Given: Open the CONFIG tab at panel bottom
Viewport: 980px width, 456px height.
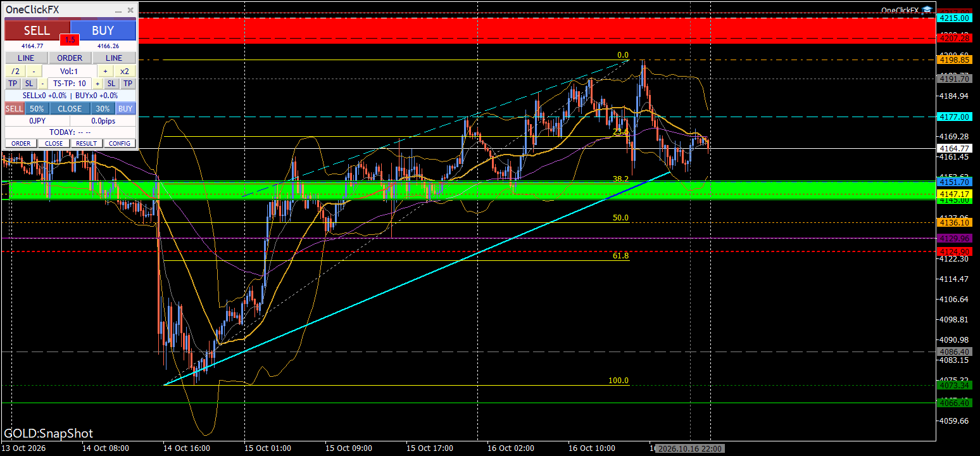Looking at the screenshot, I should 120,143.
